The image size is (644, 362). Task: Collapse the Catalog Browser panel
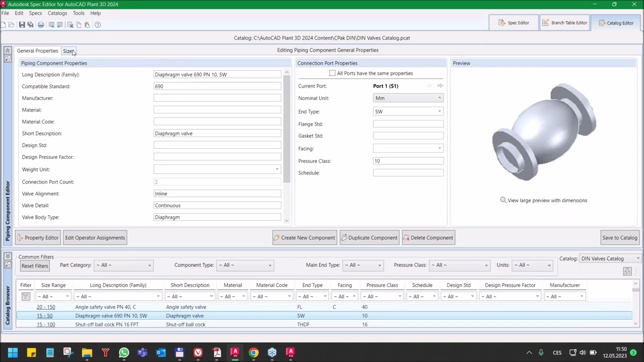pos(8,256)
